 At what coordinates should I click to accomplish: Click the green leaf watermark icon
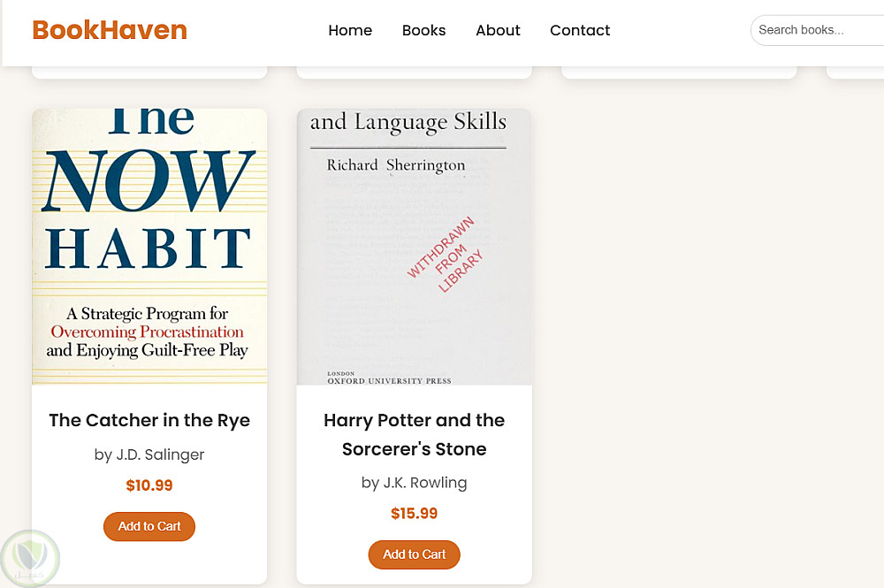tap(30, 558)
